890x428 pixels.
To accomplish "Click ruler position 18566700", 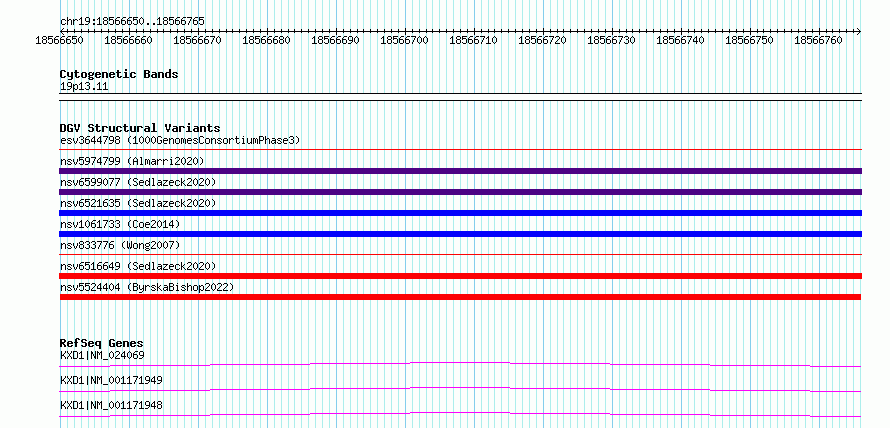I will click(x=404, y=40).
